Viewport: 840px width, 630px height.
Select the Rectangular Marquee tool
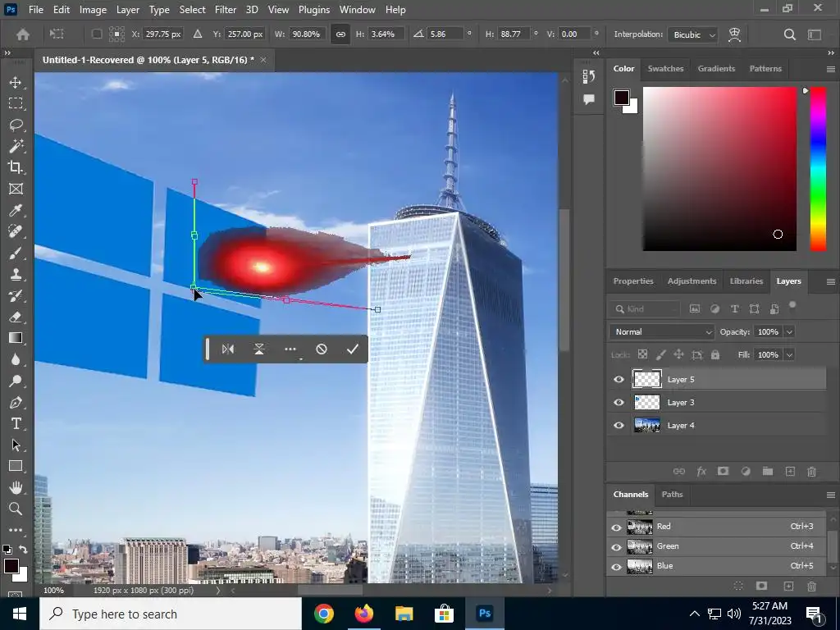(16, 103)
